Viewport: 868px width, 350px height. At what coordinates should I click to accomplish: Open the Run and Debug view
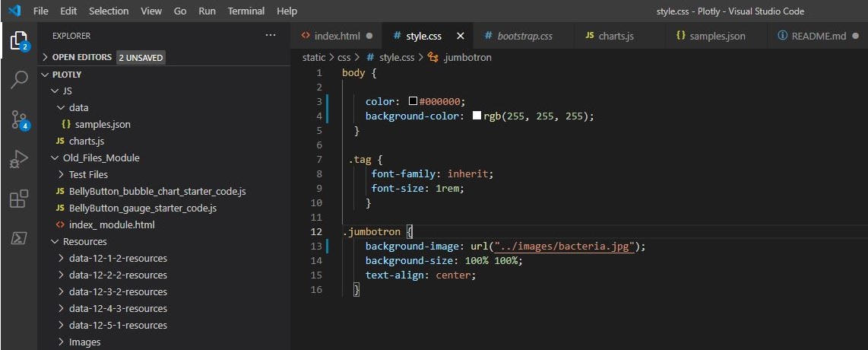19,160
